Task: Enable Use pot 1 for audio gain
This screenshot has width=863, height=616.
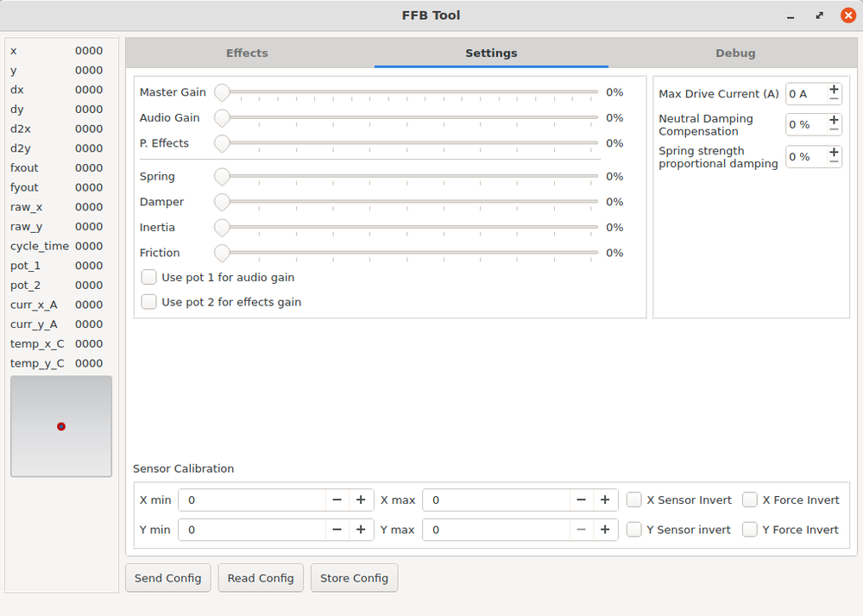Action: pos(148,277)
